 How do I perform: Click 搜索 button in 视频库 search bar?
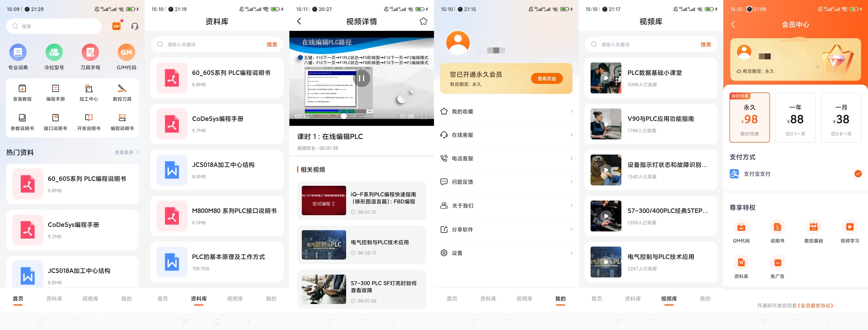[x=706, y=45]
